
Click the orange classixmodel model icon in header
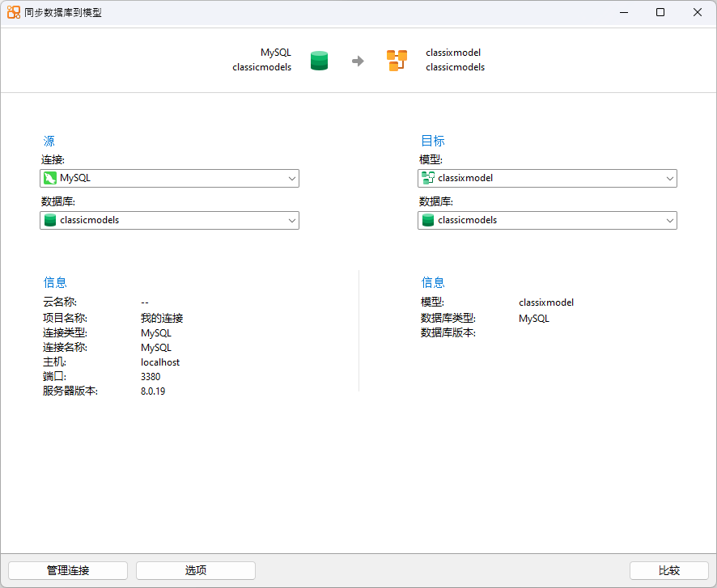click(397, 60)
